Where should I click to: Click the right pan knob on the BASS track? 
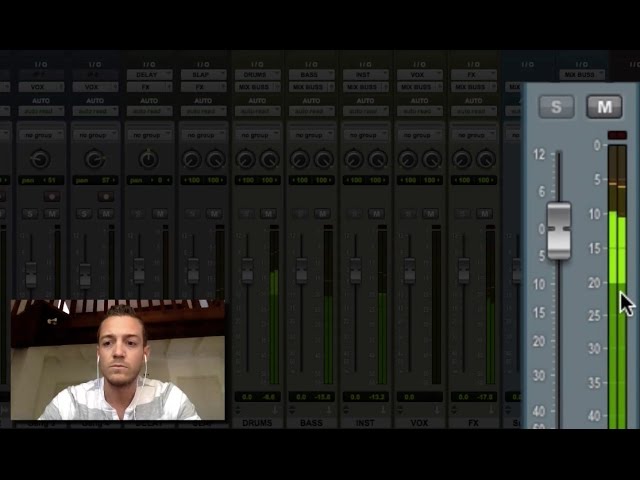coord(324,159)
